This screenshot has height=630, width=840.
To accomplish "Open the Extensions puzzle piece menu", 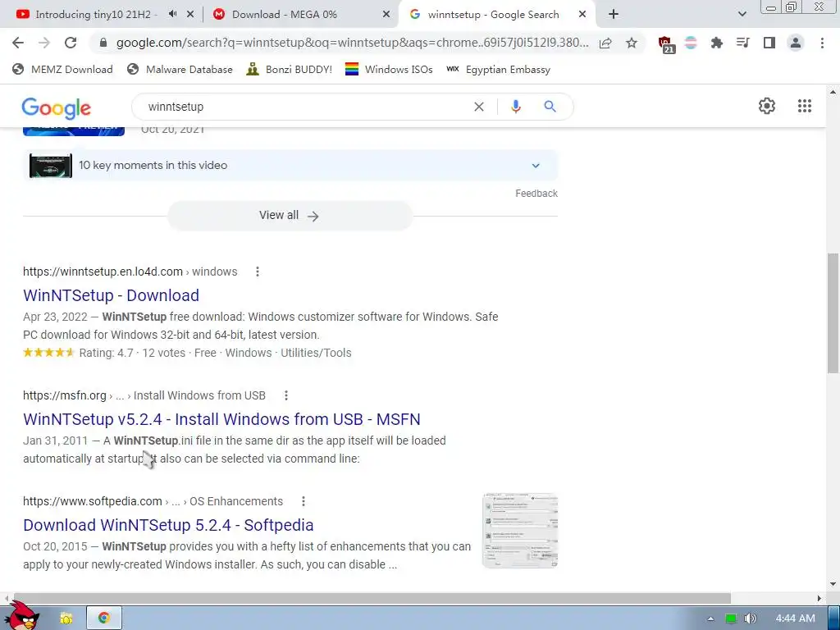I will coord(717,43).
